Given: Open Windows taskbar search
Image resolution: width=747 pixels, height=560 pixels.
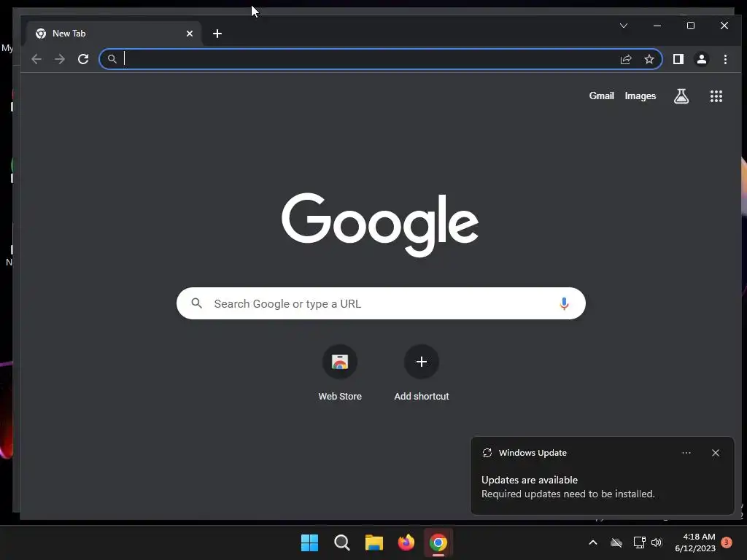Looking at the screenshot, I should [x=341, y=542].
